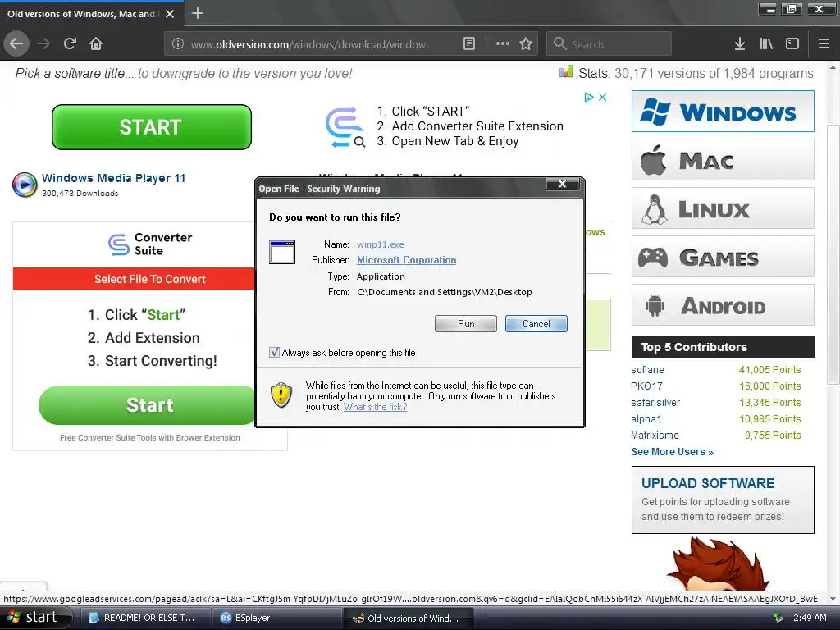Close the Old versions of Windows tab

click(170, 14)
